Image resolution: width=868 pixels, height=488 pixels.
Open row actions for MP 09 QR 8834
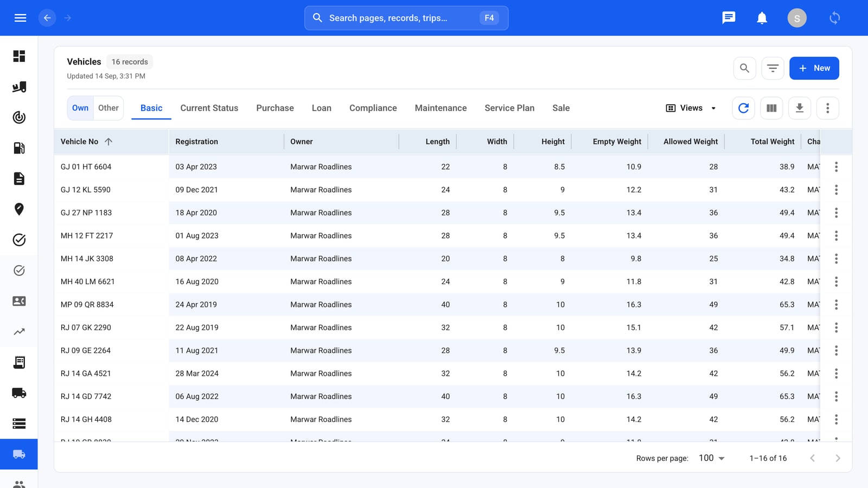(836, 305)
